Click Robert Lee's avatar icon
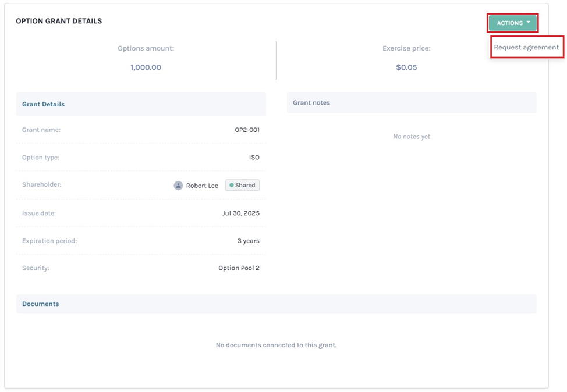567x392 pixels. (x=178, y=186)
